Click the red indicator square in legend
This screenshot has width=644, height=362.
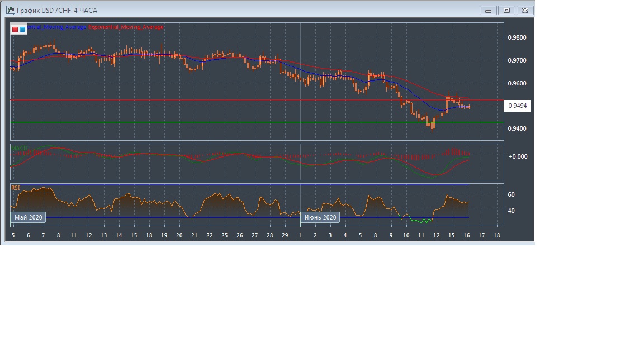pos(15,29)
